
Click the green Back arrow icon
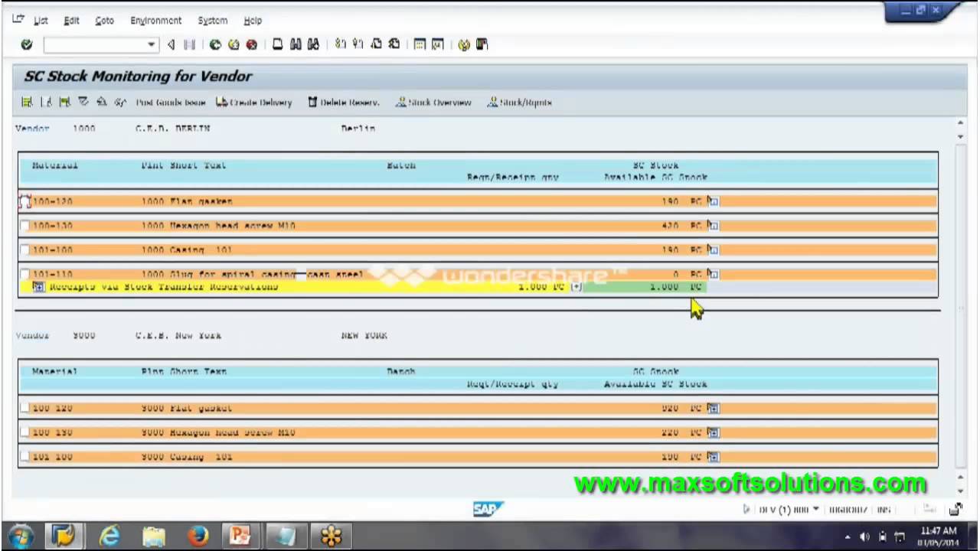(215, 45)
